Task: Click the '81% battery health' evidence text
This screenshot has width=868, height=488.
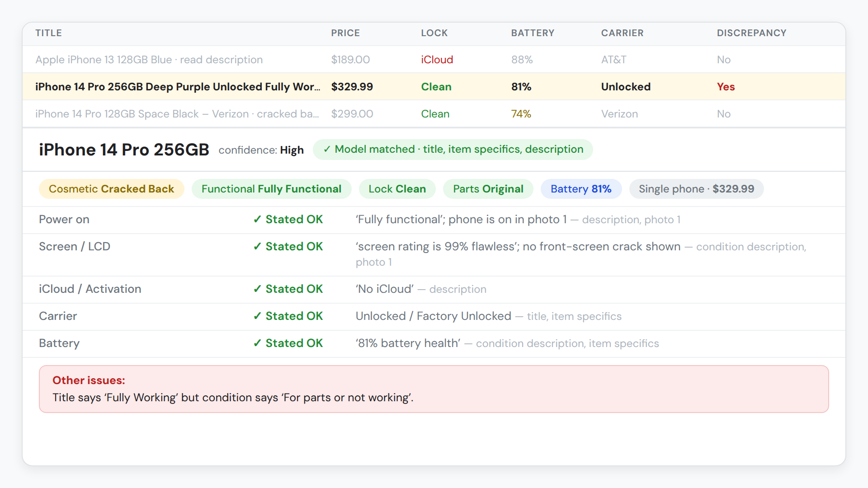Action: (408, 343)
